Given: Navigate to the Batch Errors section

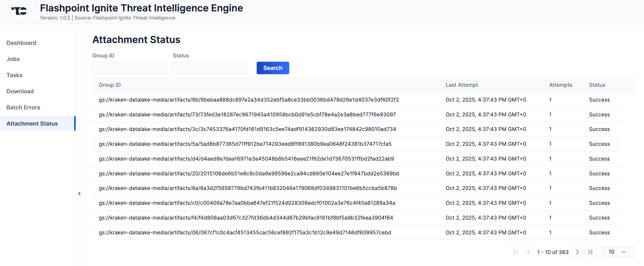Looking at the screenshot, I should coord(23,108).
